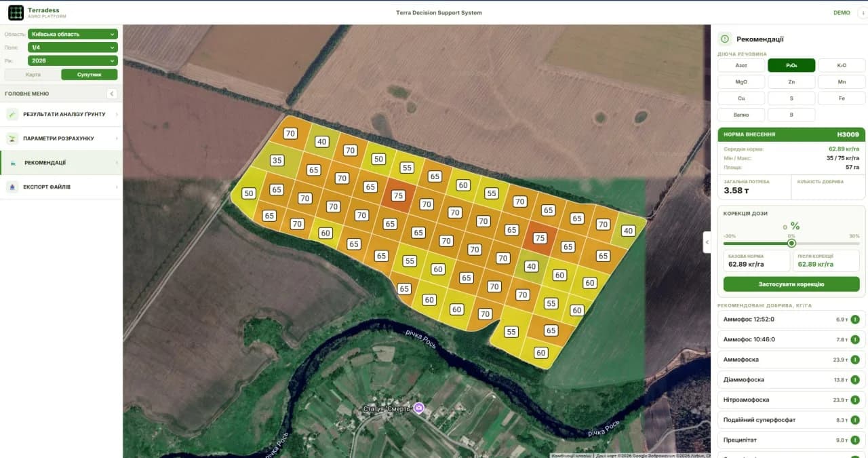The width and height of the screenshot is (868, 458).
Task: Click the dose correction slider handle
Action: 791,243
